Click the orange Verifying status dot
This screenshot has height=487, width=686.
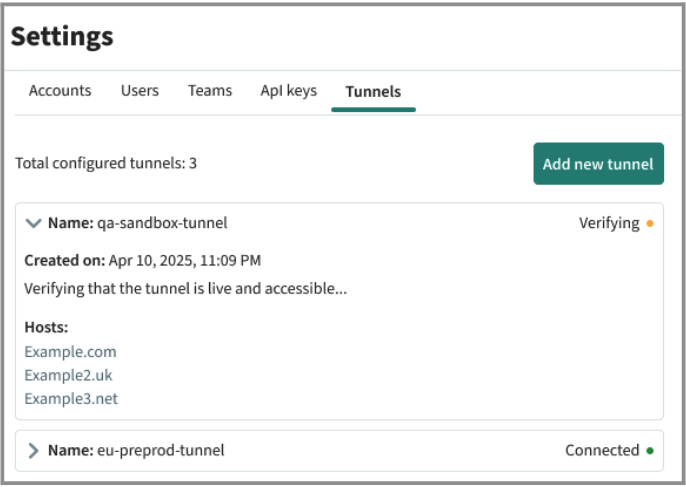[x=649, y=224]
